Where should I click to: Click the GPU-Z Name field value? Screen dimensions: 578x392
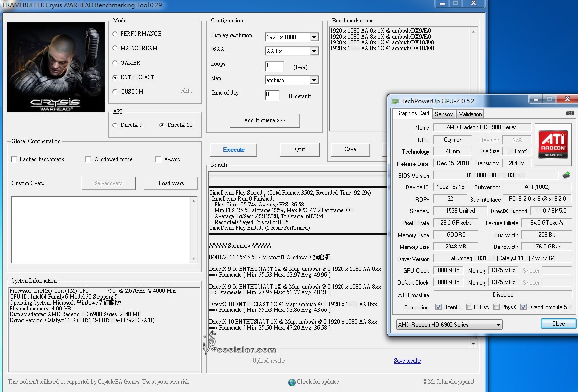(482, 127)
